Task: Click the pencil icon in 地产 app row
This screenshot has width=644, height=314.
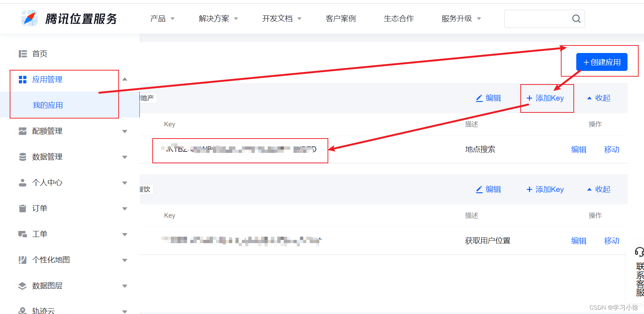Action: [x=479, y=98]
